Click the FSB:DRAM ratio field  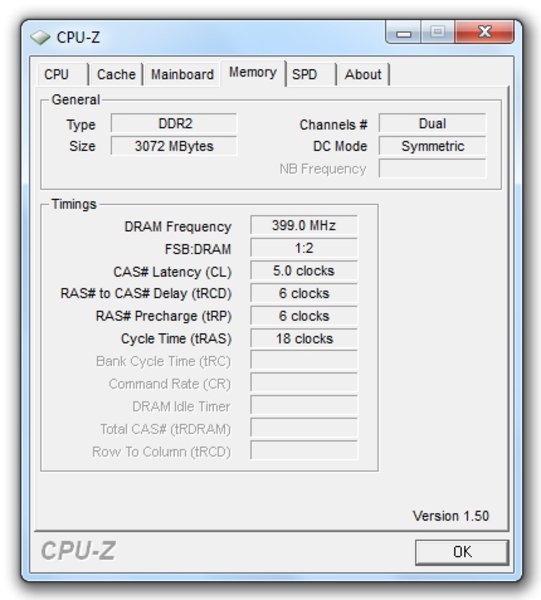(x=304, y=248)
